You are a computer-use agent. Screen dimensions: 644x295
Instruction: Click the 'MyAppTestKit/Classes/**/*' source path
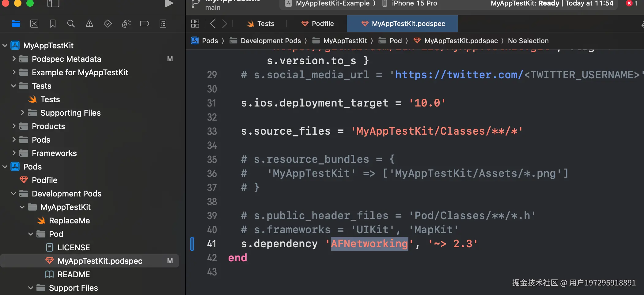pyautogui.click(x=437, y=131)
